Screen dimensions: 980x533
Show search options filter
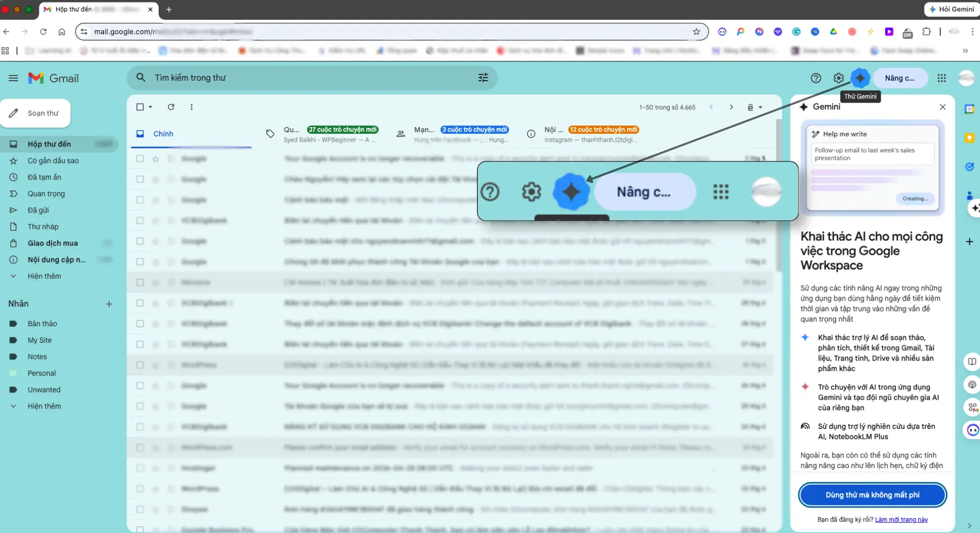point(483,78)
